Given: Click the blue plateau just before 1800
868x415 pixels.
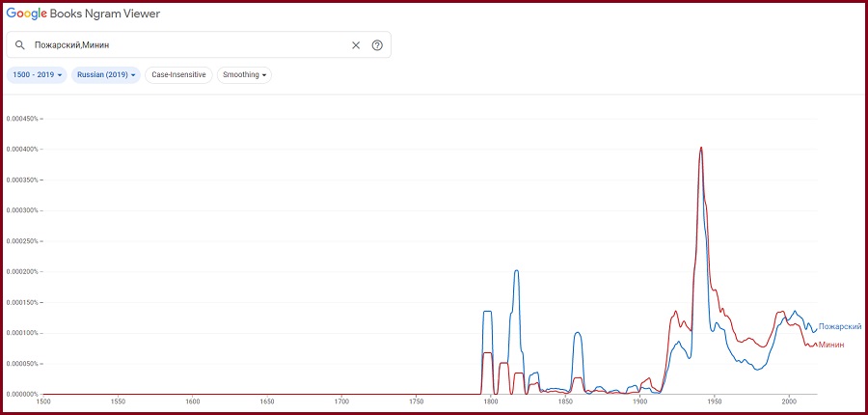Looking at the screenshot, I should click(487, 312).
